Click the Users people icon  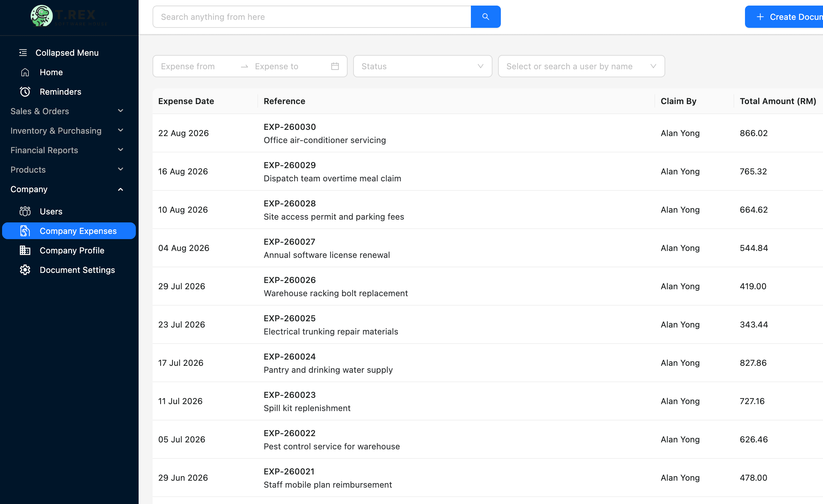pyautogui.click(x=25, y=211)
